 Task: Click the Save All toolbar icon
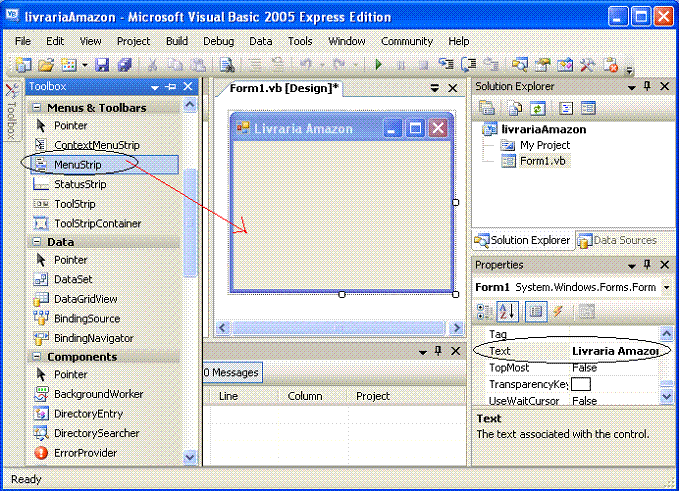[x=124, y=65]
